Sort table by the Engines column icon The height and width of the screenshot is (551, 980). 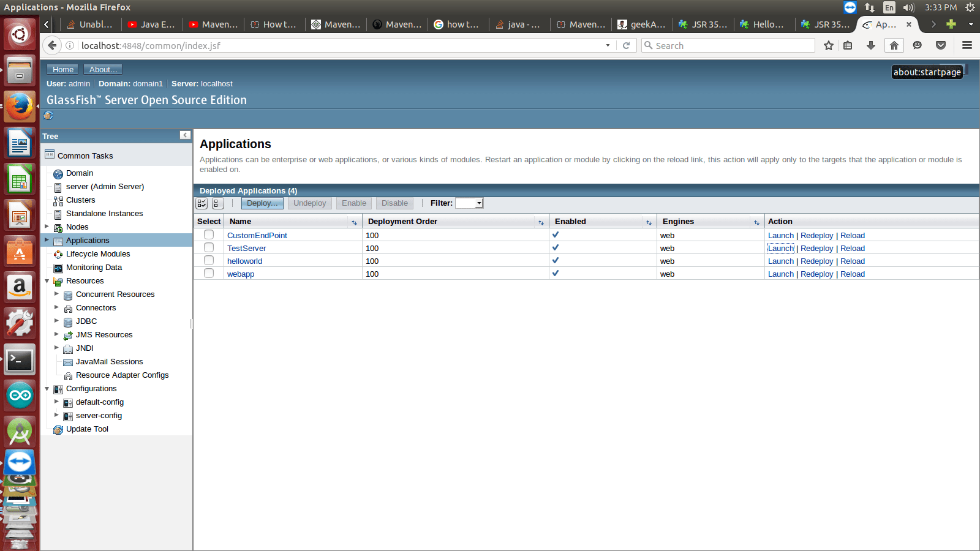(x=756, y=222)
